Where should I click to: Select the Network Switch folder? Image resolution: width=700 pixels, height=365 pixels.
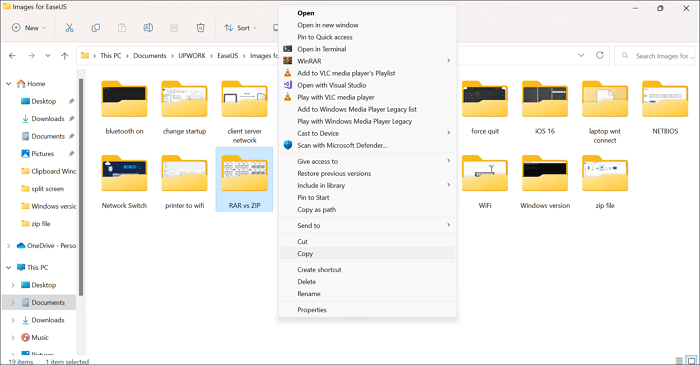[x=124, y=182]
